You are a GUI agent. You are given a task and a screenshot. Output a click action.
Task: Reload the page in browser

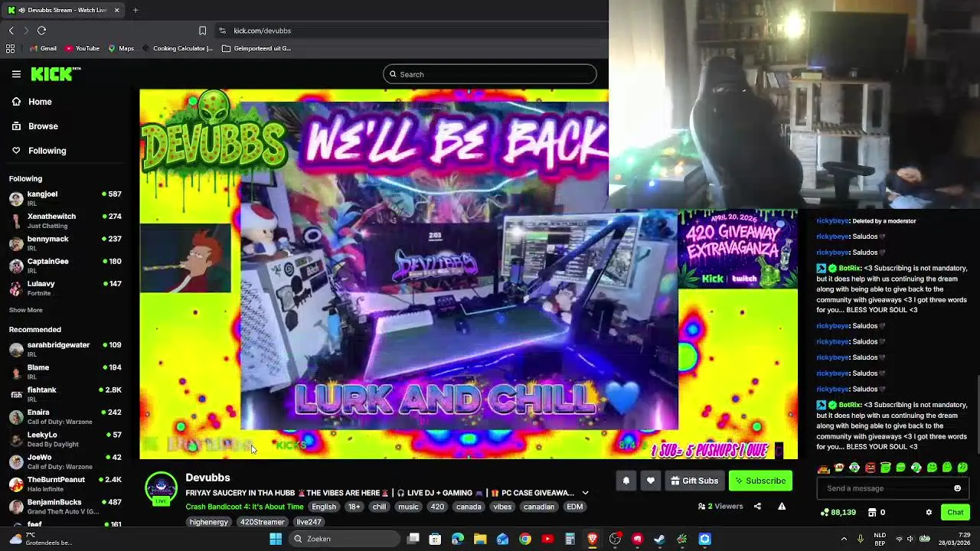[x=41, y=31]
